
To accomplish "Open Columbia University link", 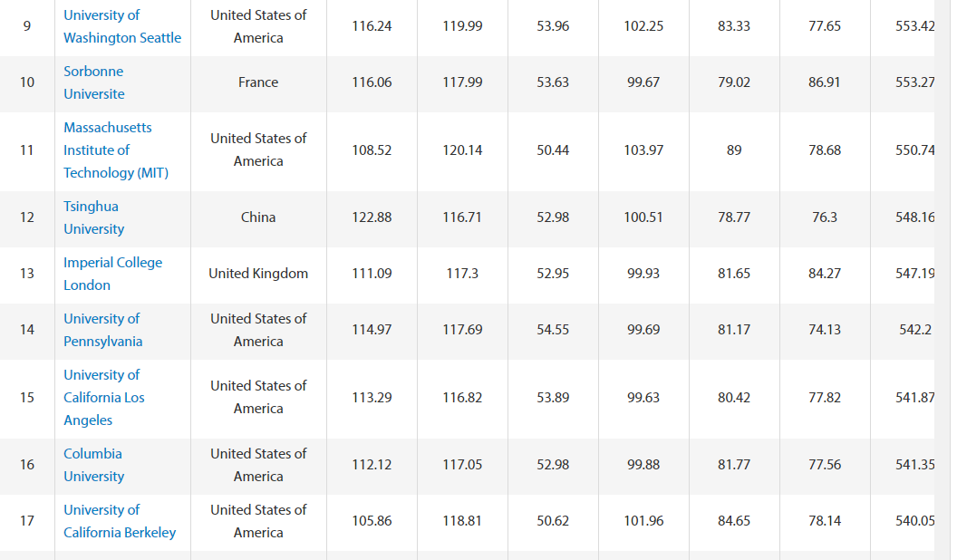I will click(x=94, y=465).
